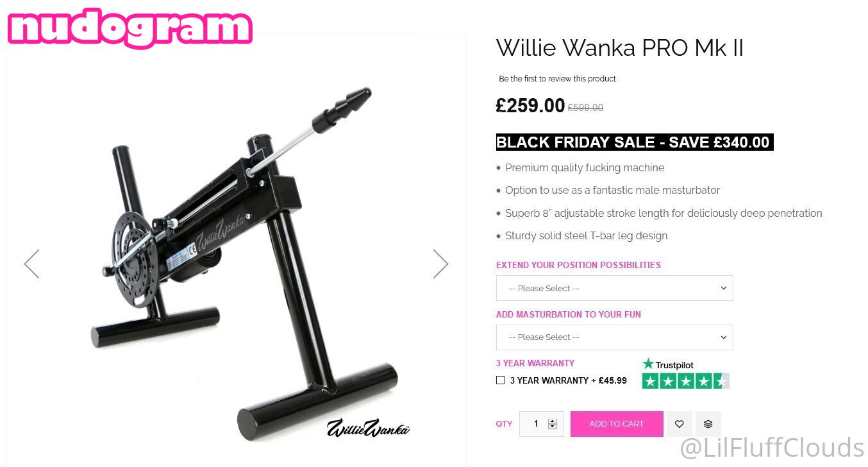Image resolution: width=868 pixels, height=467 pixels.
Task: Click the Black Friday Sale banner
Action: (x=635, y=142)
